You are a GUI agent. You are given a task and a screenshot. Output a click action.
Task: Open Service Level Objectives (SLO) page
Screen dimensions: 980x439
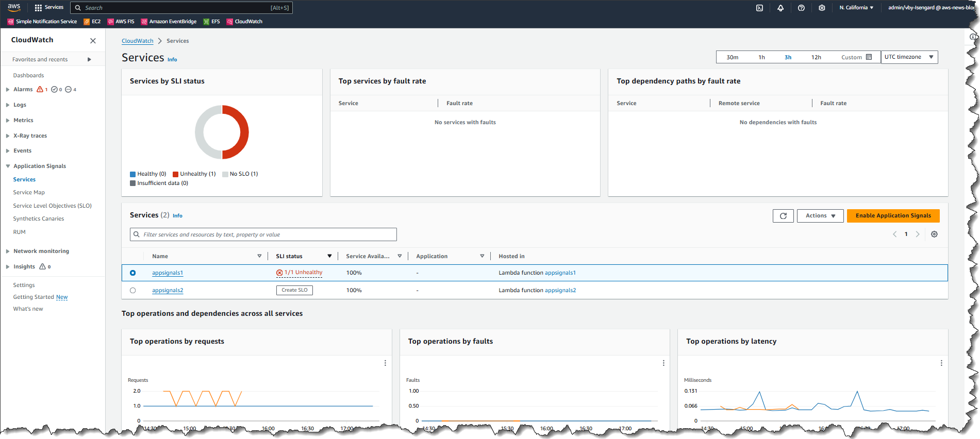click(53, 206)
